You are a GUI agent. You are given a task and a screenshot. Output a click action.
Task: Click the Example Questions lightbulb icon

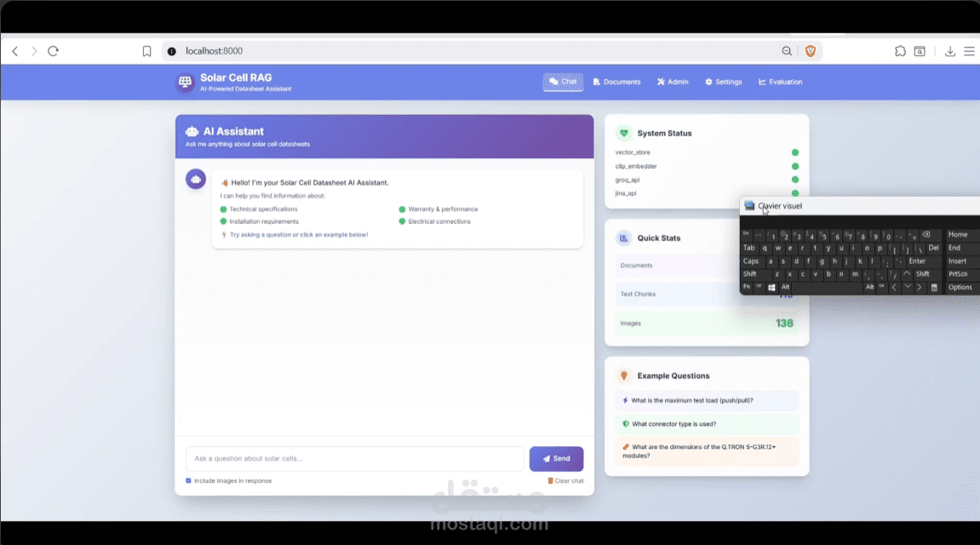(x=624, y=376)
